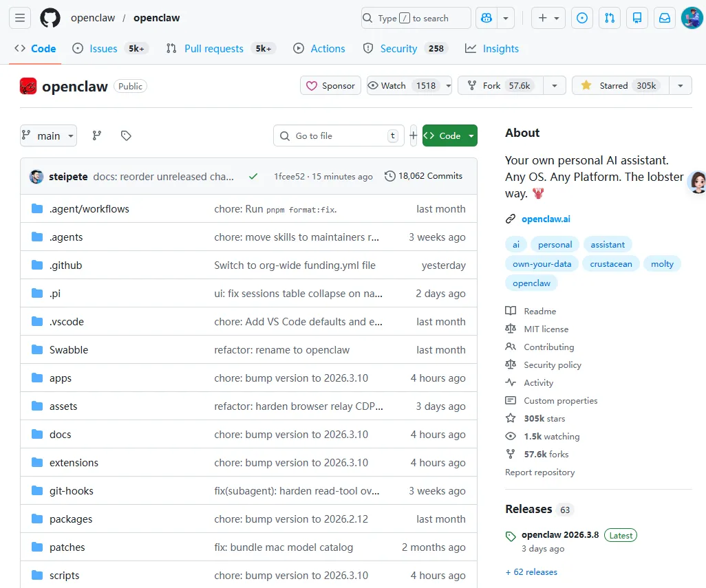Open the user profile avatar menu
Image resolution: width=706 pixels, height=588 pixels.
coord(692,18)
